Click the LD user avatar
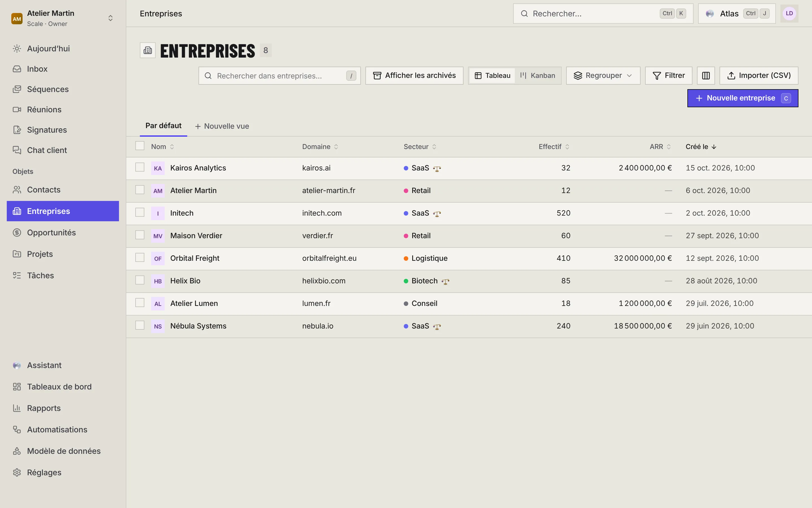812x508 pixels. pyautogui.click(x=789, y=14)
